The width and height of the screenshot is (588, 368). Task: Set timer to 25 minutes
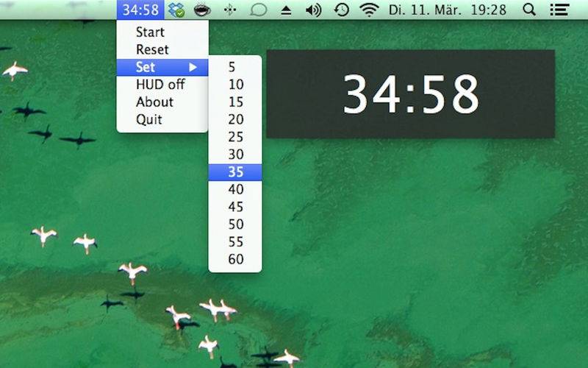click(x=235, y=137)
